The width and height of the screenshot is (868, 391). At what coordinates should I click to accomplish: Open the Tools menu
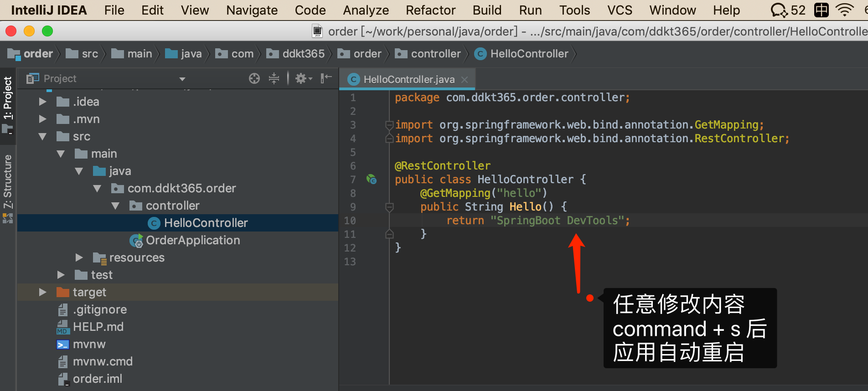click(574, 10)
